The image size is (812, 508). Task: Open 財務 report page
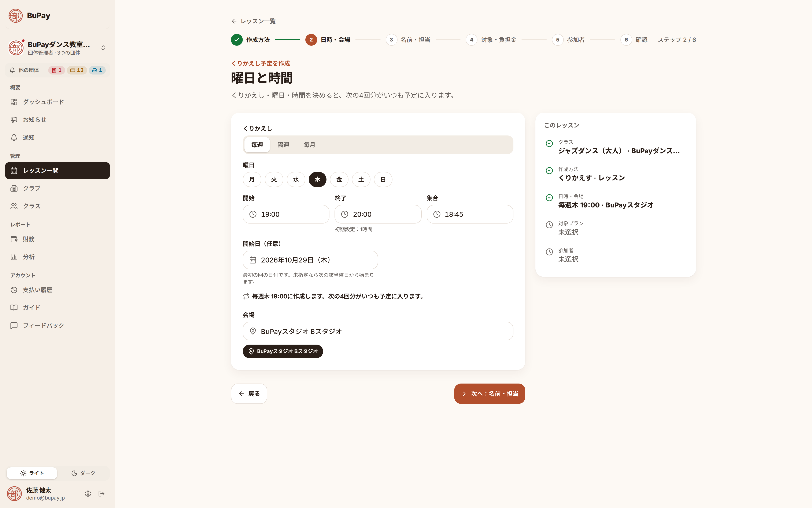point(57,239)
